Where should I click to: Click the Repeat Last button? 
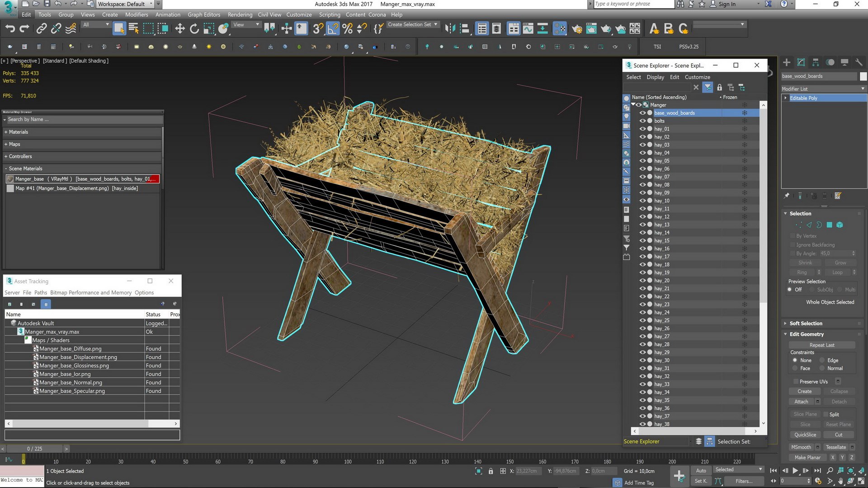[822, 345]
